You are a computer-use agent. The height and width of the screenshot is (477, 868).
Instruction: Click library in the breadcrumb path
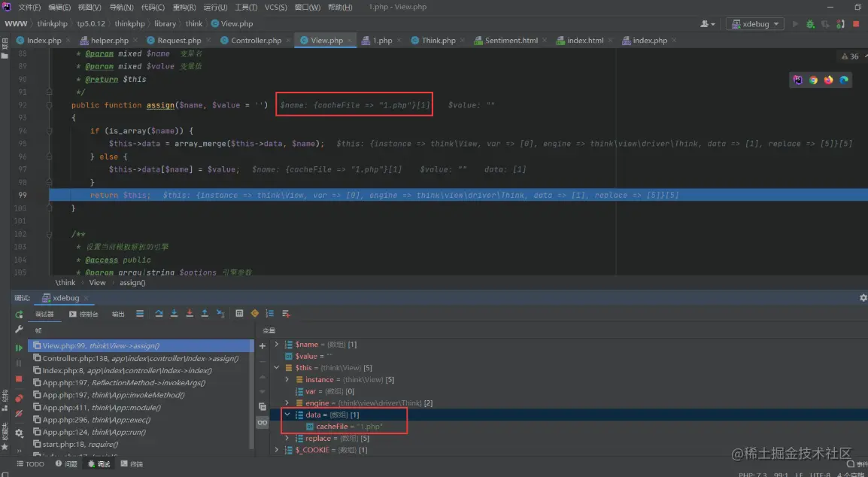(165, 24)
